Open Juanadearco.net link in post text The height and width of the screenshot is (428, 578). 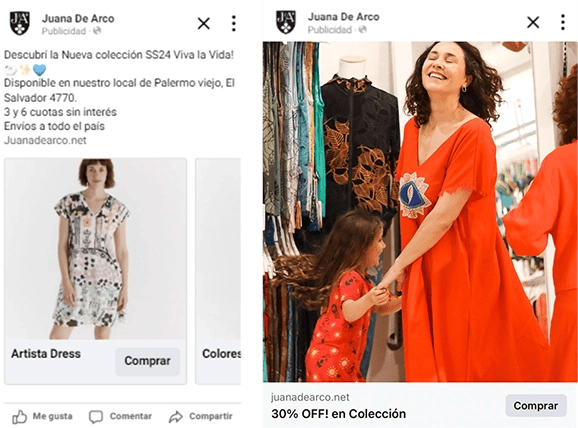[45, 140]
